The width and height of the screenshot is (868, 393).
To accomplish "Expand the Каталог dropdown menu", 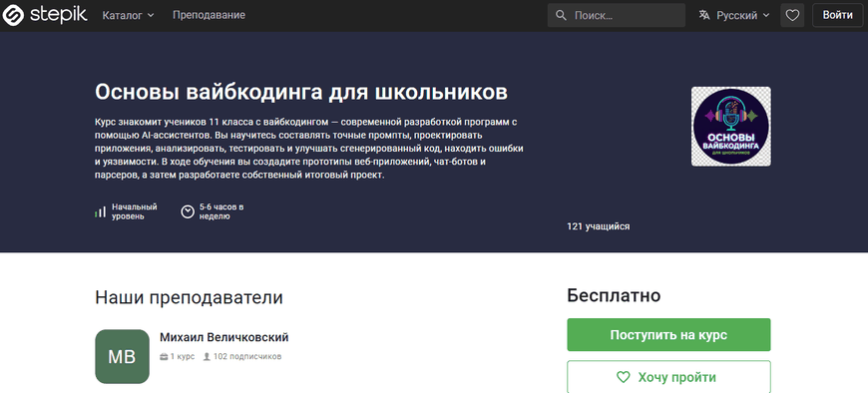I will click(x=129, y=16).
